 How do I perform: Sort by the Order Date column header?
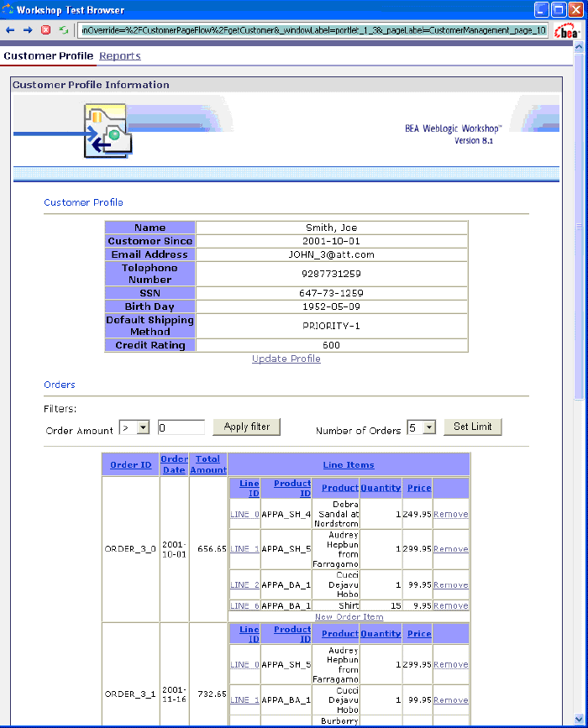pyautogui.click(x=174, y=464)
